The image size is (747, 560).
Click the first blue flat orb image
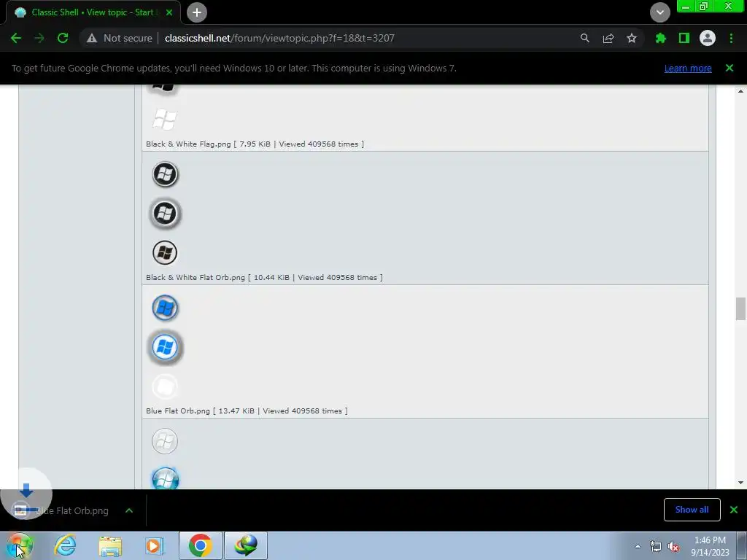tap(165, 308)
